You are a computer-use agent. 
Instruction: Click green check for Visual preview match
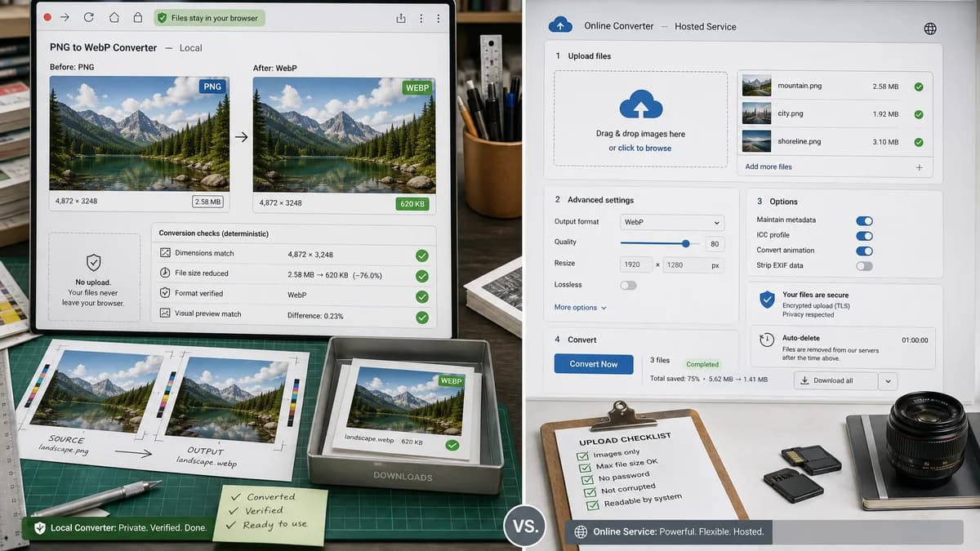pos(421,317)
